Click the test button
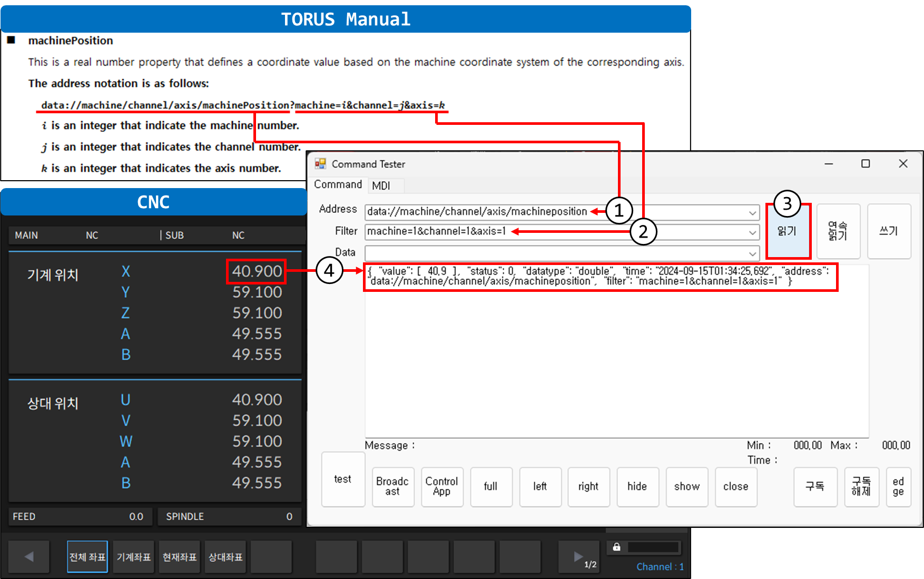The image size is (924, 579). [x=343, y=479]
